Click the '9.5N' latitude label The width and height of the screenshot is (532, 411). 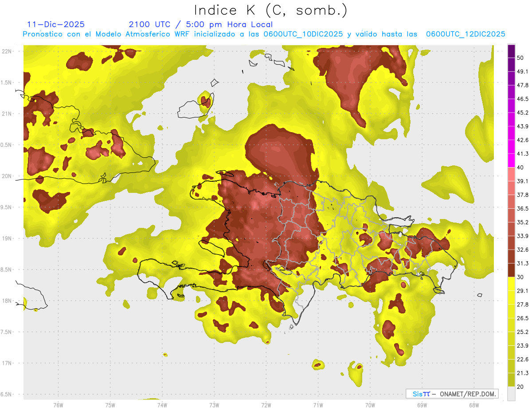coord(7,207)
